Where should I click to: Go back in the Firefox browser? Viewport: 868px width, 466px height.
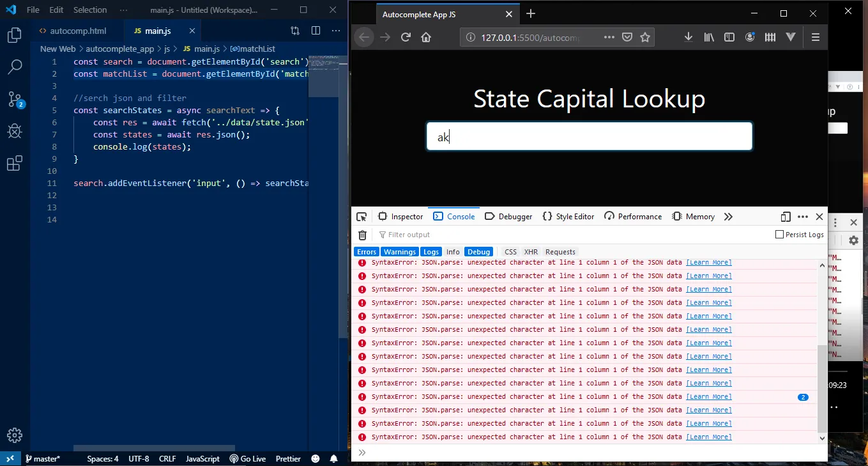tap(364, 37)
